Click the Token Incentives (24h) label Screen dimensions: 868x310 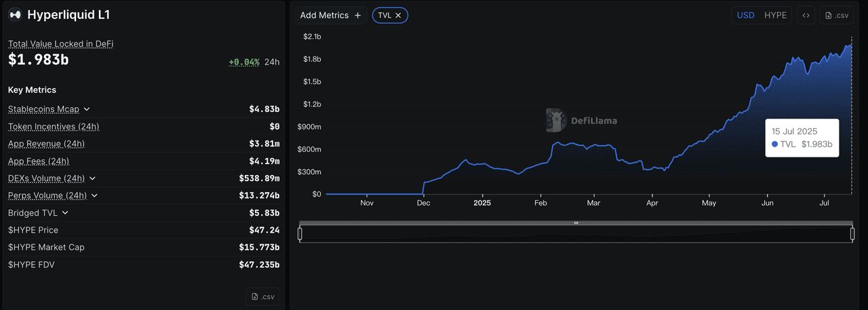(54, 127)
